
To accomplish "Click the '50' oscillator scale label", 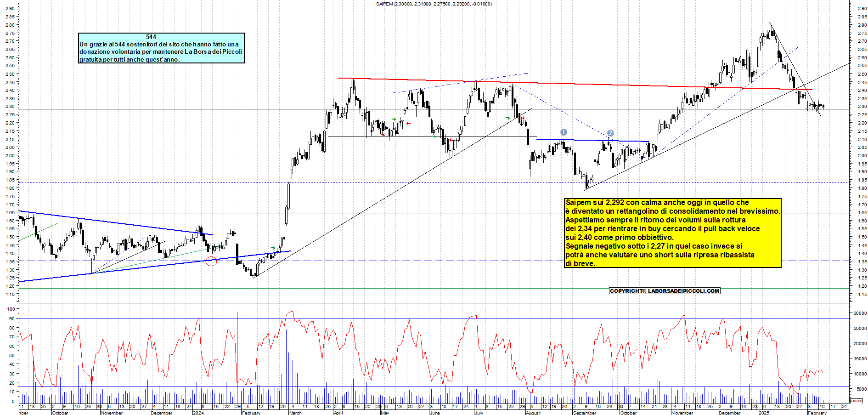I will pos(12,355).
